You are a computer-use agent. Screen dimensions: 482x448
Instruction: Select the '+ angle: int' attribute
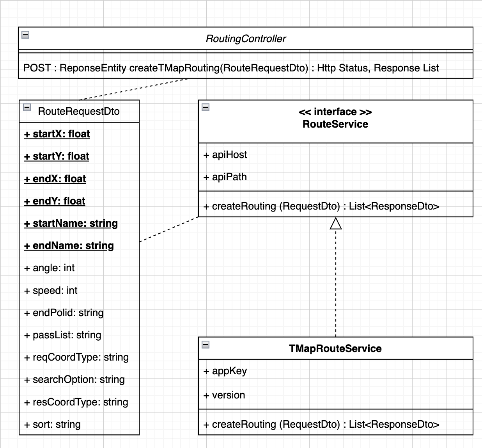click(x=49, y=268)
